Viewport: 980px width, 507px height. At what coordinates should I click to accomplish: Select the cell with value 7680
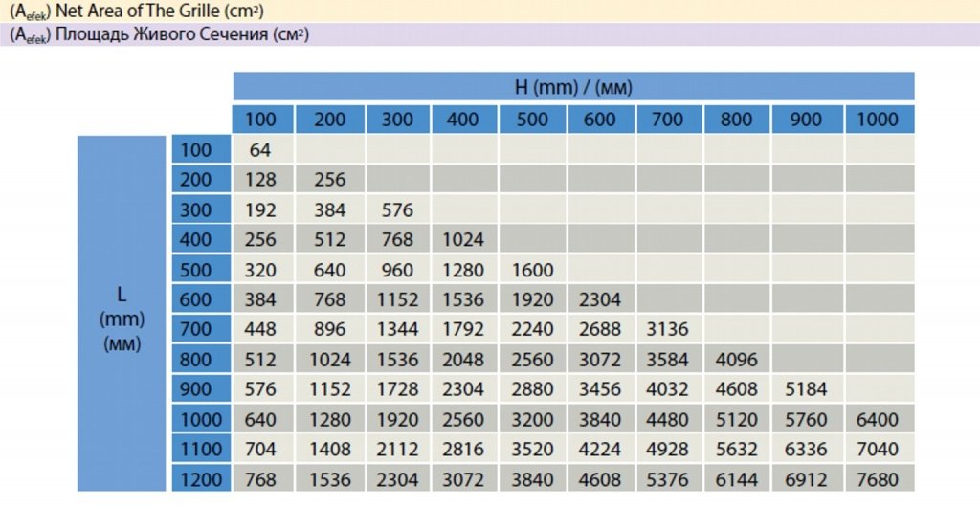(x=879, y=478)
